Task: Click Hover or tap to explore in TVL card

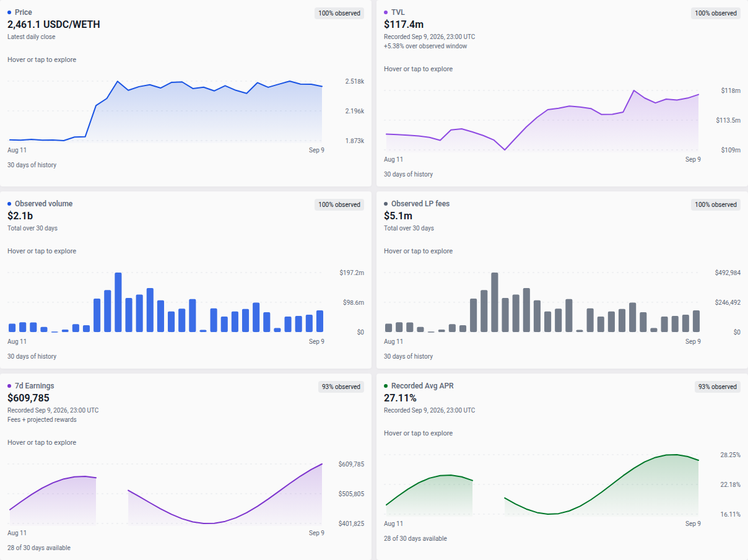Action: click(x=419, y=69)
